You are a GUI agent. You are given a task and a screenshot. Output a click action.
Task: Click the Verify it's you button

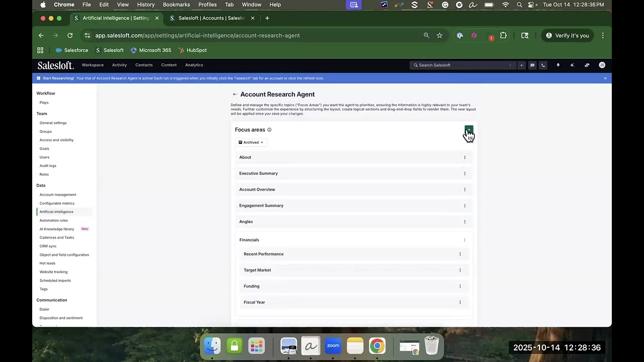pos(567,35)
